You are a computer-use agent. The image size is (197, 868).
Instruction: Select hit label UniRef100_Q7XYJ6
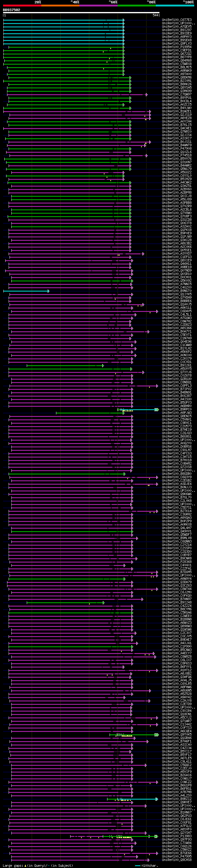[x=177, y=372]
